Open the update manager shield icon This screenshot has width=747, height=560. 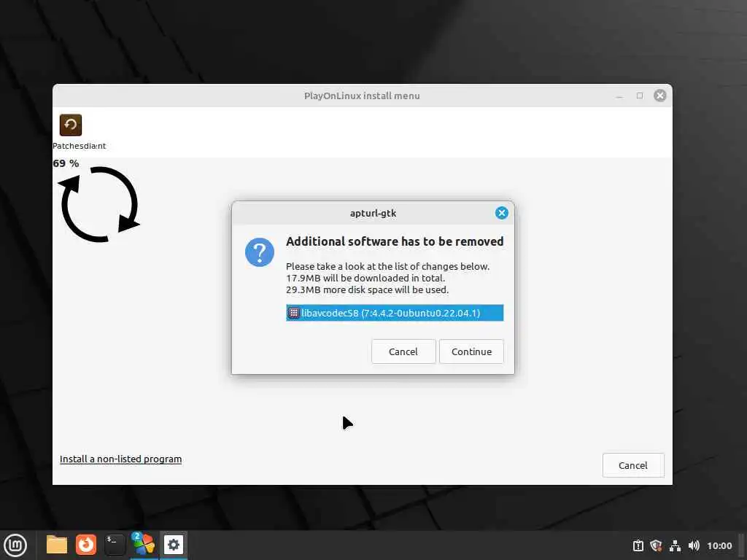[x=656, y=545]
